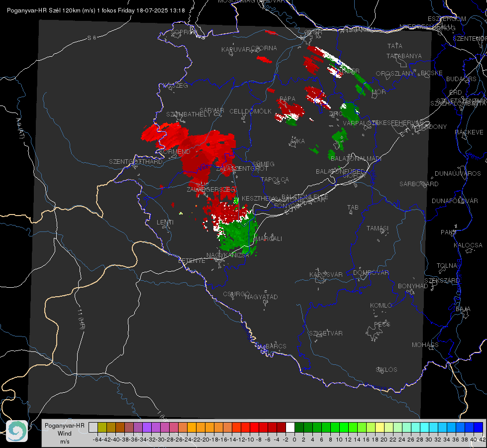This screenshot has height=448, width=487.
Task: Click the BONYHÁD town label
Action: (413, 286)
